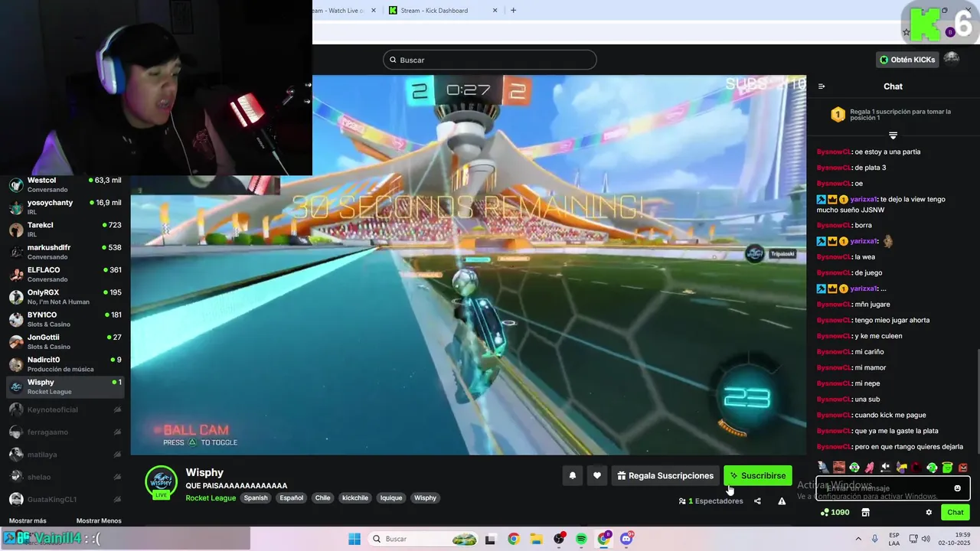This screenshot has height=551, width=980.
Task: Click the kickchile tag
Action: [354, 497]
